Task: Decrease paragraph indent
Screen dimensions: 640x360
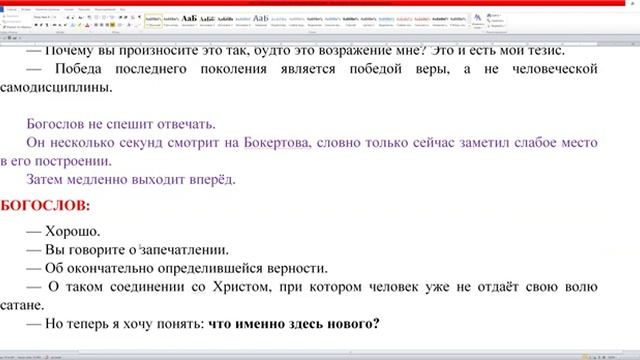Action: pyautogui.click(x=120, y=17)
